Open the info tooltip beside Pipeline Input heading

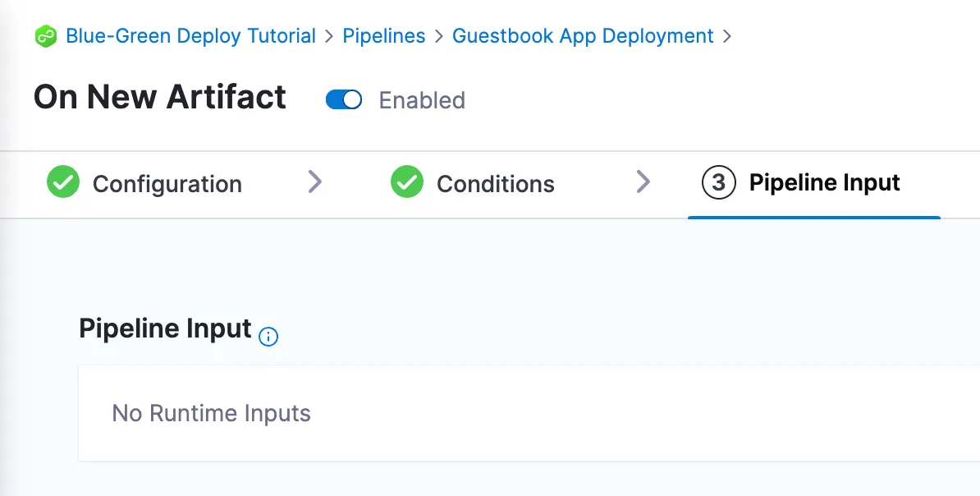click(268, 337)
